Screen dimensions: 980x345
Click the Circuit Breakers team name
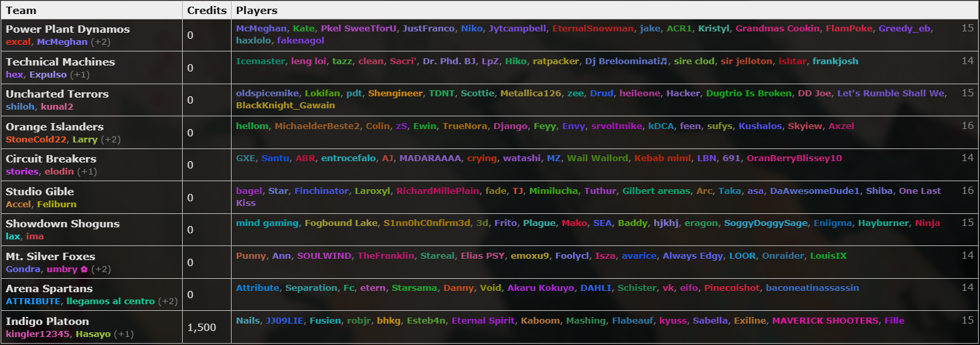click(x=51, y=159)
